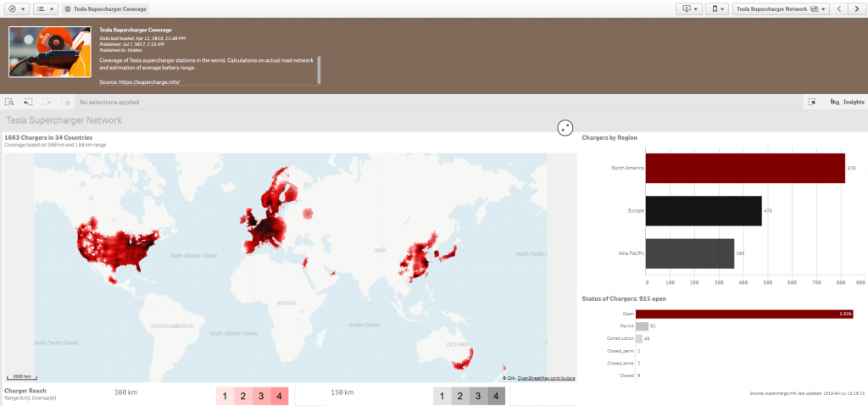Click the Australia coverage area on map

[464, 359]
